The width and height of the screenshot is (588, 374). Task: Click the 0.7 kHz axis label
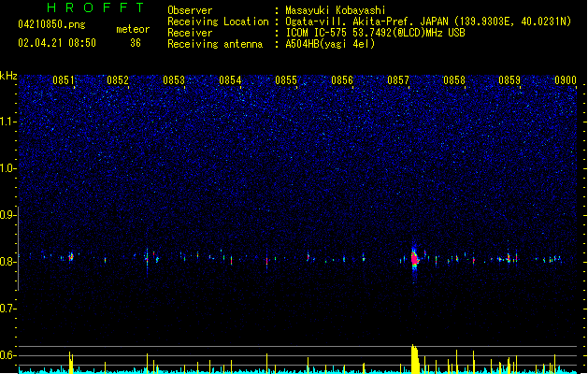pyautogui.click(x=7, y=309)
